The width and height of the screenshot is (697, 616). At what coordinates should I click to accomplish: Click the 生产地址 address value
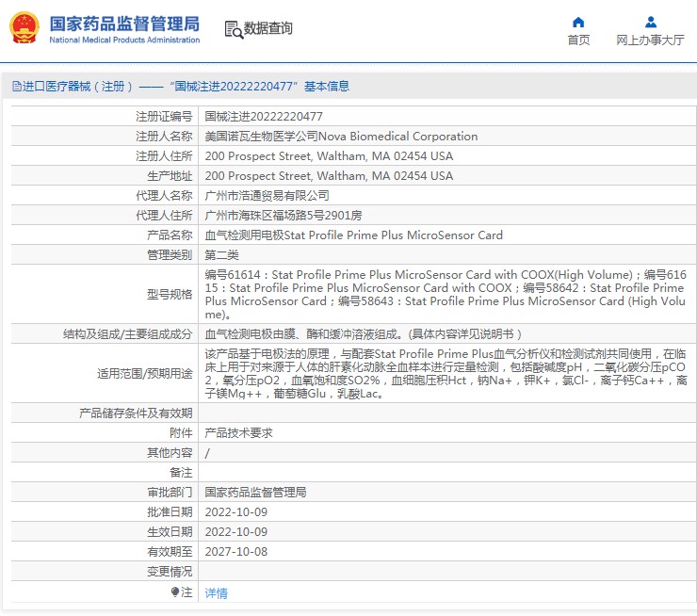click(x=329, y=176)
